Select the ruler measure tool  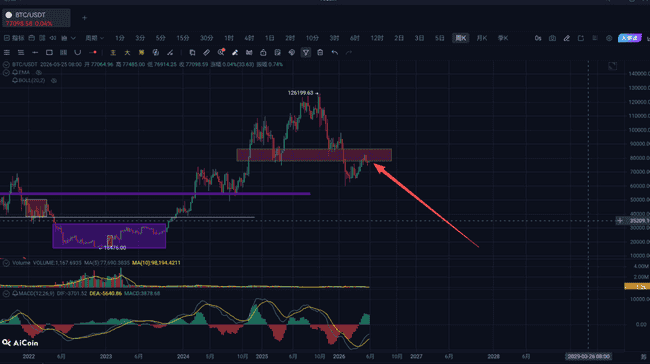tap(206, 53)
